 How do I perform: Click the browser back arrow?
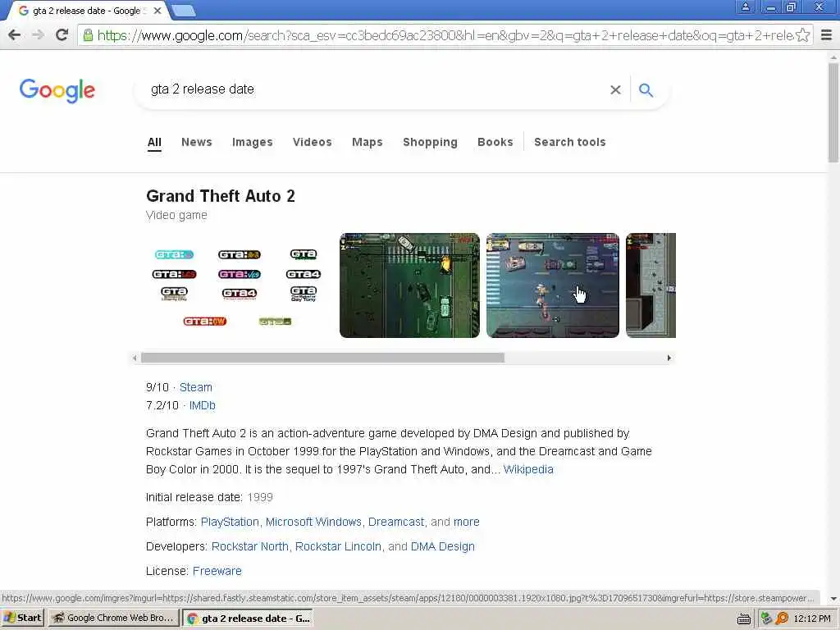click(15, 35)
